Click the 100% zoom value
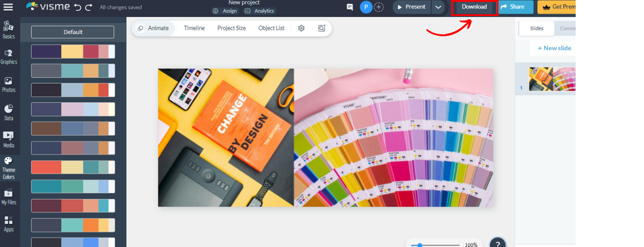The height and width of the screenshot is (247, 644). (471, 245)
